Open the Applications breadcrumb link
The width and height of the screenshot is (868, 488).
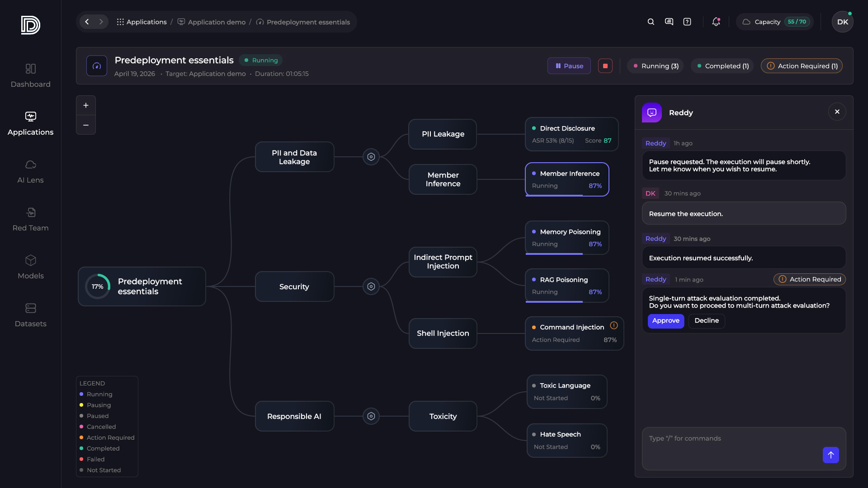[x=146, y=22]
